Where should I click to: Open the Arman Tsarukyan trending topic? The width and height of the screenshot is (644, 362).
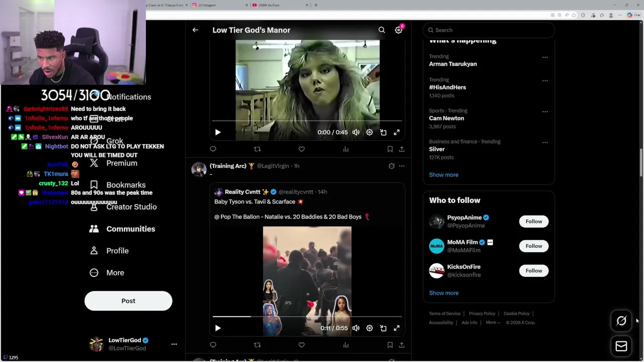coord(453,64)
